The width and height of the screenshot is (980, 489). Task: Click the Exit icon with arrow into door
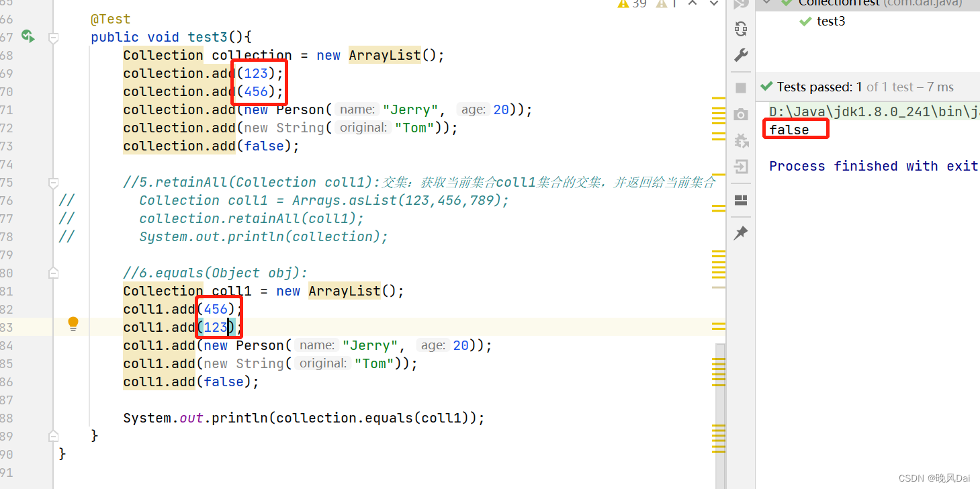point(741,166)
